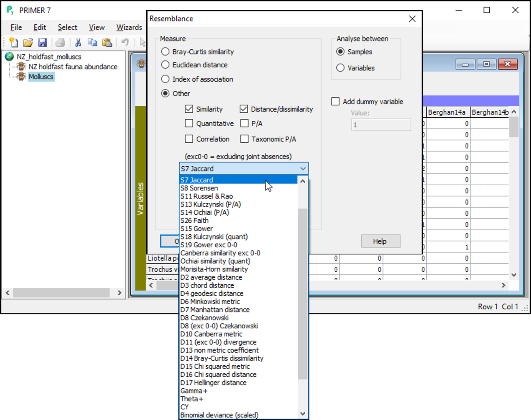Enable the Quantitative filter checkbox
Viewport: 531px width, 420px height.
pyautogui.click(x=189, y=123)
